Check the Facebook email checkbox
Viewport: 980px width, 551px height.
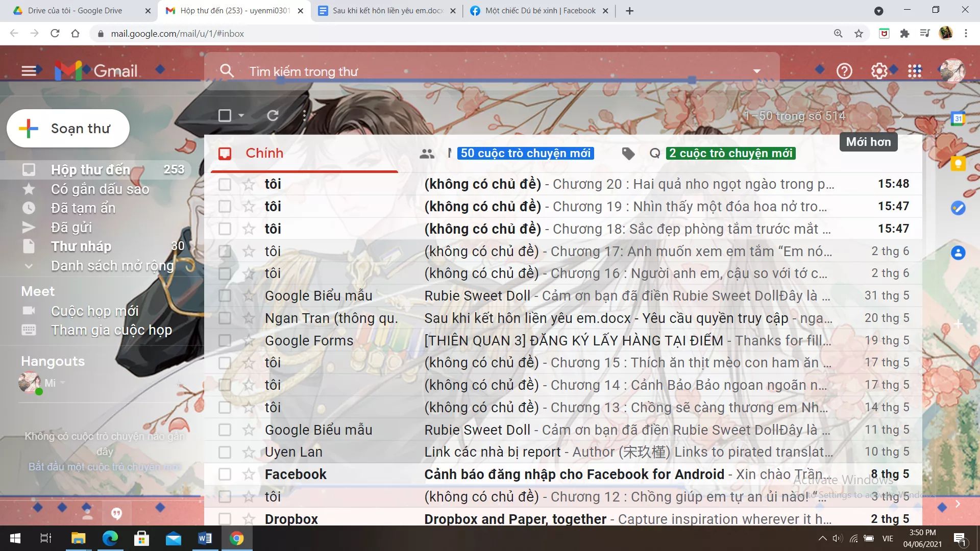point(225,474)
